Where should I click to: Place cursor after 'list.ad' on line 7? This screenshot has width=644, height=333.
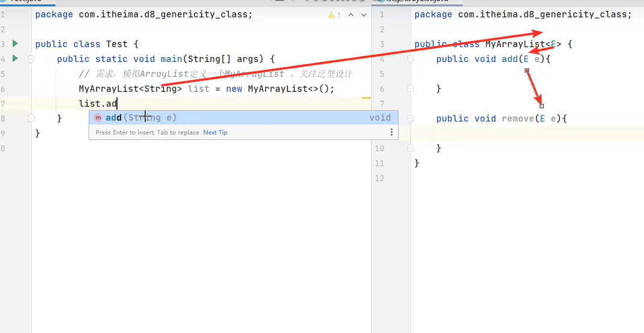pos(118,103)
